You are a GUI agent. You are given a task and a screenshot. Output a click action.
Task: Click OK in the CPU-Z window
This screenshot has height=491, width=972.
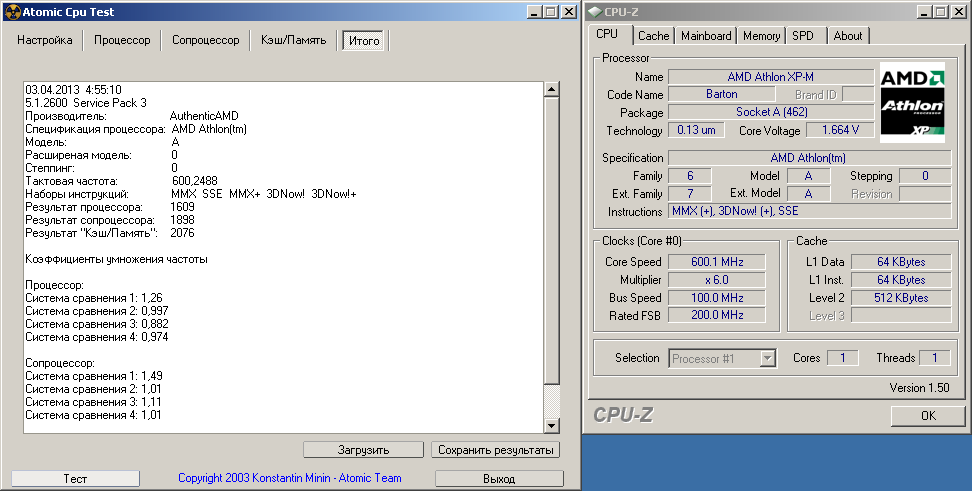928,415
